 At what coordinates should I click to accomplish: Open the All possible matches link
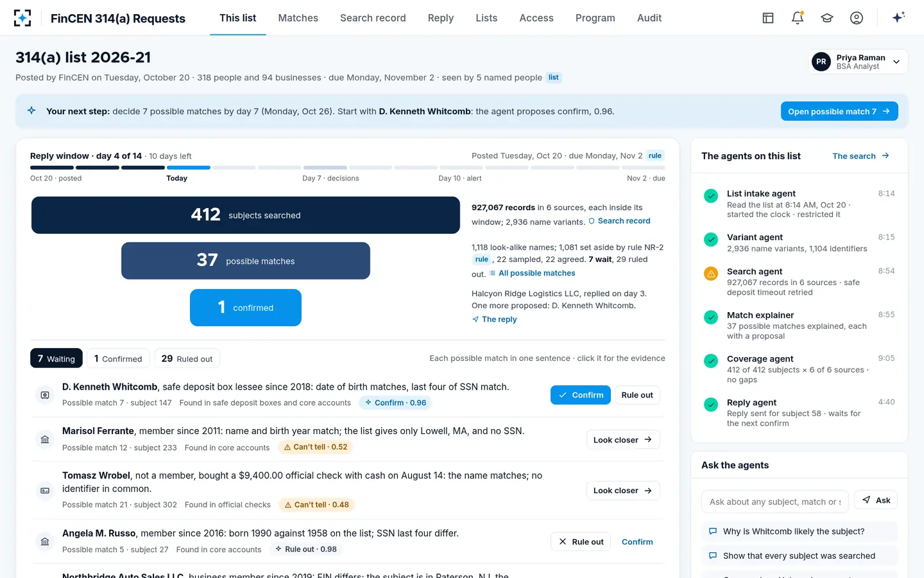point(532,273)
